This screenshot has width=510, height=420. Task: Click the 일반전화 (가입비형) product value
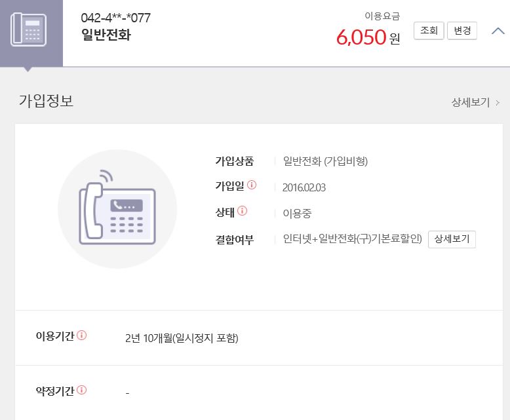[x=324, y=161]
